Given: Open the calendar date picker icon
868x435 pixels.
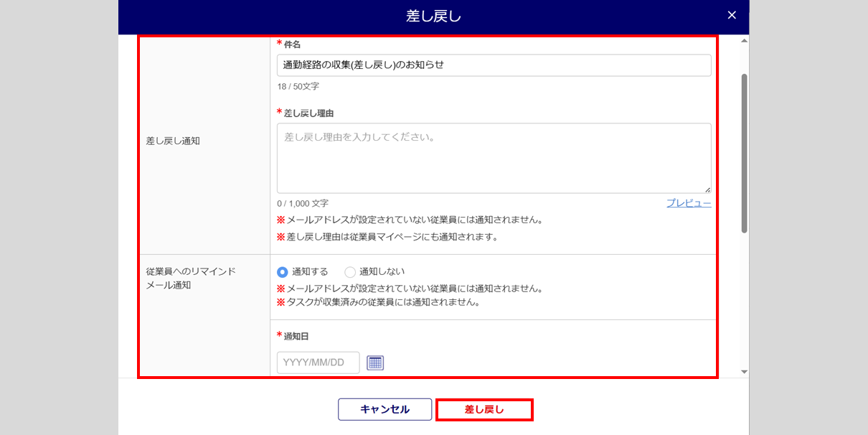Looking at the screenshot, I should click(x=375, y=362).
